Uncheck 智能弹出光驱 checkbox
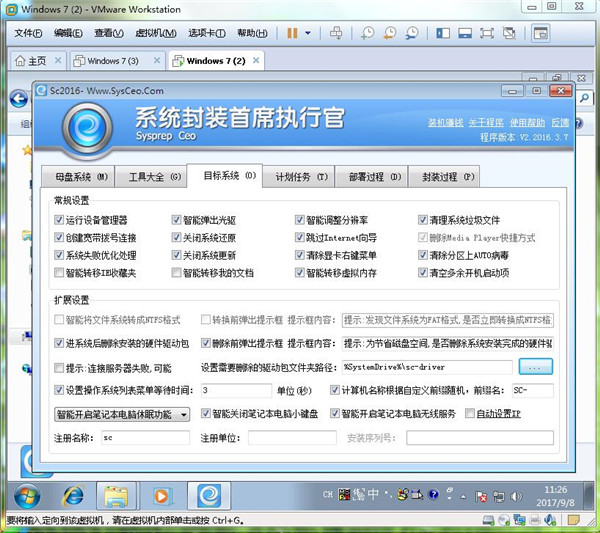The image size is (600, 533). 176,220
